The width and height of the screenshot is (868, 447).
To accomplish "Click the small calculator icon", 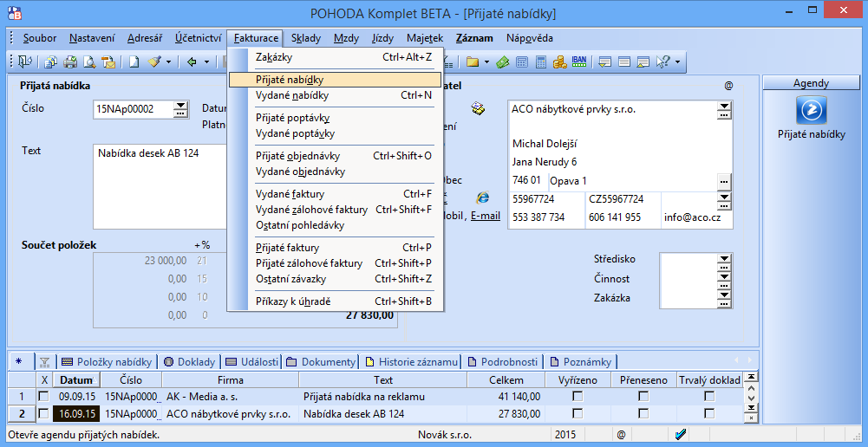I will tap(521, 62).
